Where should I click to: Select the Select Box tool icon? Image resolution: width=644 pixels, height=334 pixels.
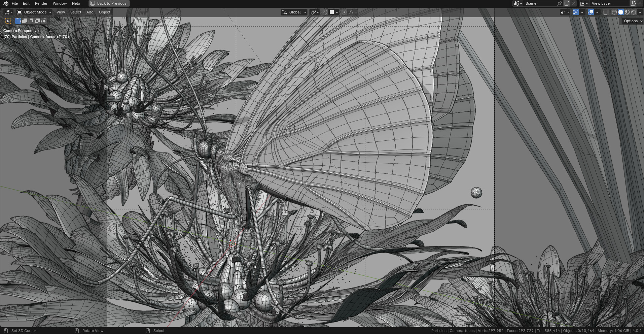pyautogui.click(x=8, y=21)
